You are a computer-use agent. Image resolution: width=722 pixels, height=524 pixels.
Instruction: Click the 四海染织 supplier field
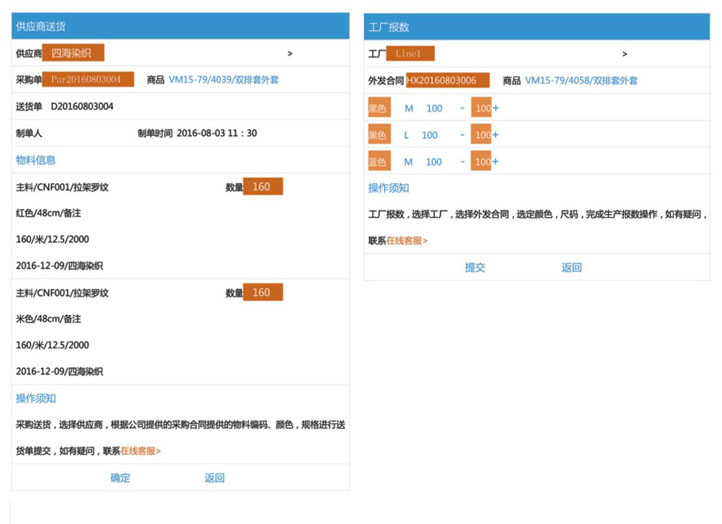point(75,53)
